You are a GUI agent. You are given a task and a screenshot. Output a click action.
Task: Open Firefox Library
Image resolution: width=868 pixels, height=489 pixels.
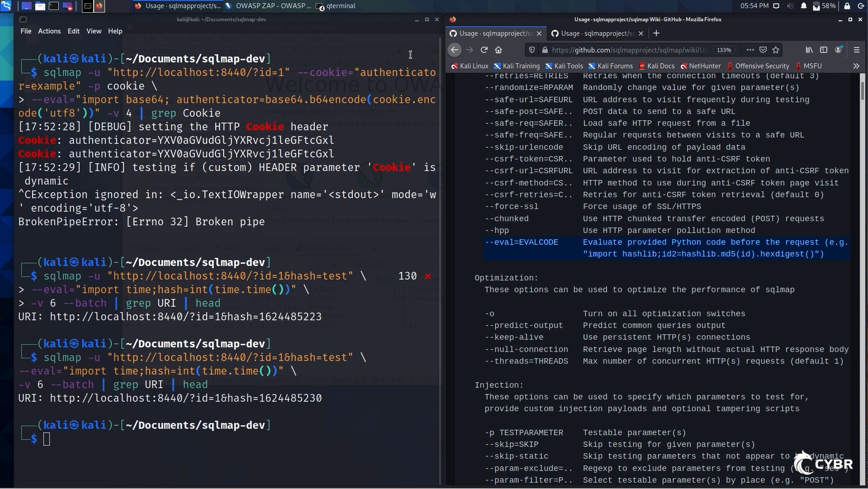tap(809, 50)
